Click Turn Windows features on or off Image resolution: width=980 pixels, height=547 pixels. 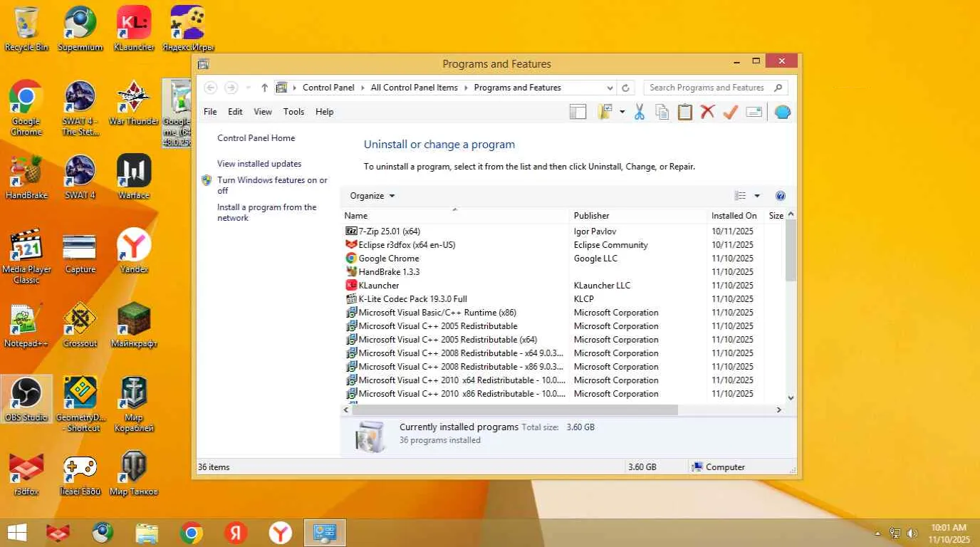coord(272,185)
